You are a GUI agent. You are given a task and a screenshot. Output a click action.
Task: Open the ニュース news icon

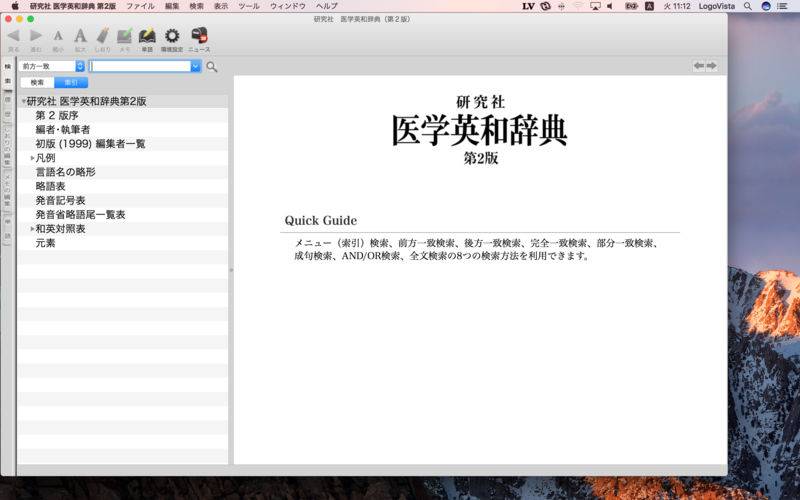tap(199, 36)
